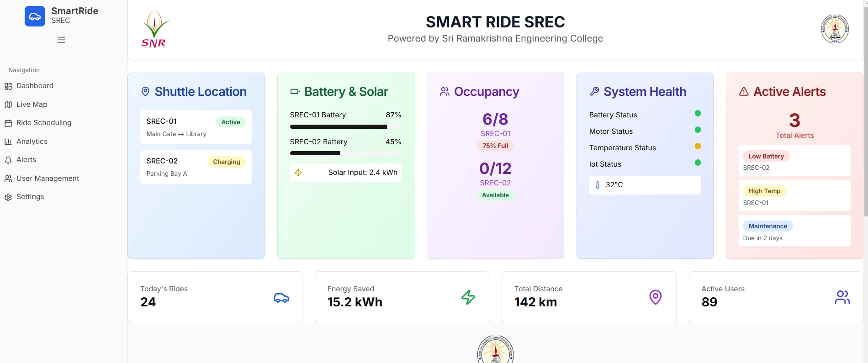The height and width of the screenshot is (363, 868).
Task: Click the thermometer icon beside 32°C
Action: pyautogui.click(x=598, y=185)
